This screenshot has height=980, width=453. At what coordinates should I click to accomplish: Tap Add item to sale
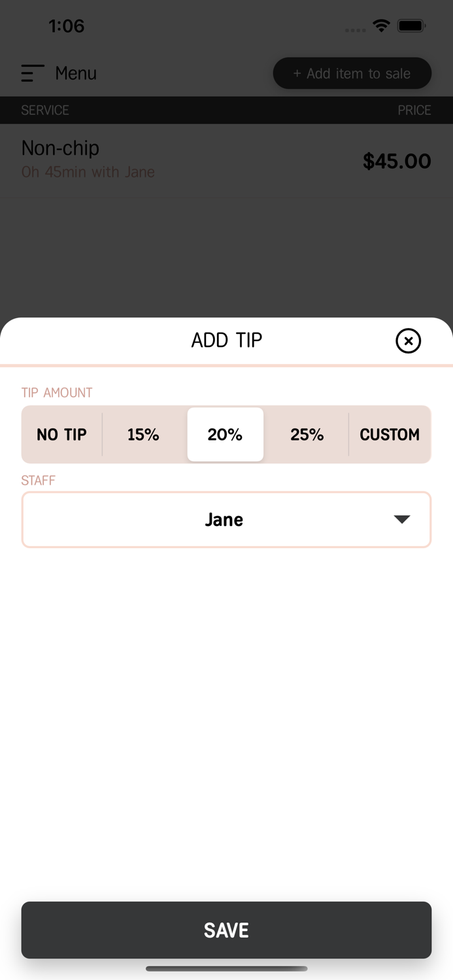(x=352, y=73)
